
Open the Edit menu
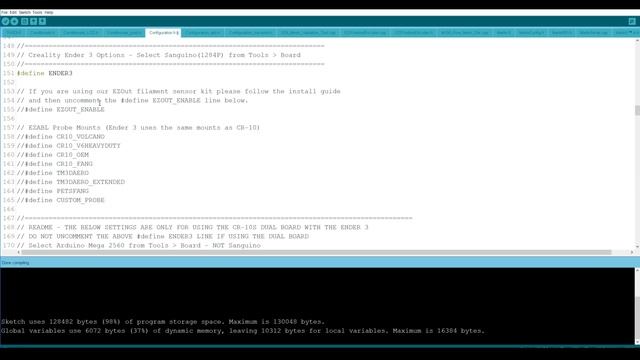click(13, 12)
